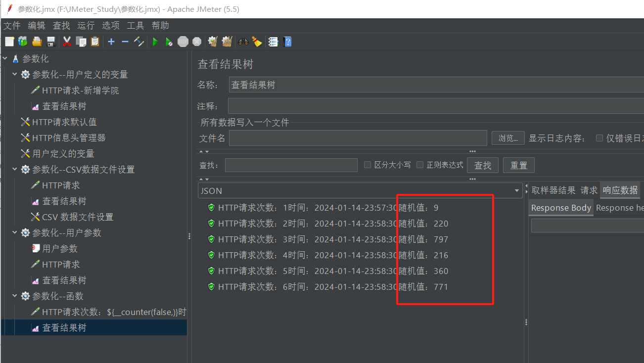
Task: Click wrench icon of CSV 数据文件设置
Action: point(35,217)
